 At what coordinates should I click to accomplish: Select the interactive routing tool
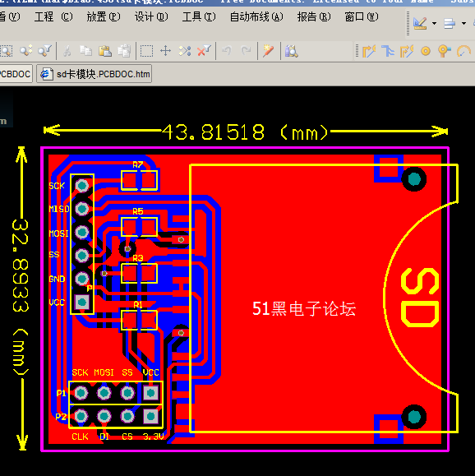coord(369,51)
